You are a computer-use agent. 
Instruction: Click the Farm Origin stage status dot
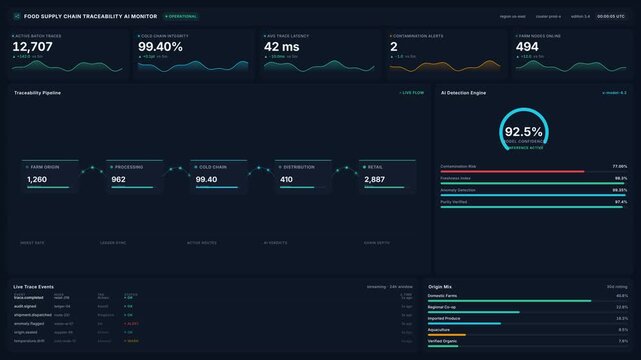(27, 167)
